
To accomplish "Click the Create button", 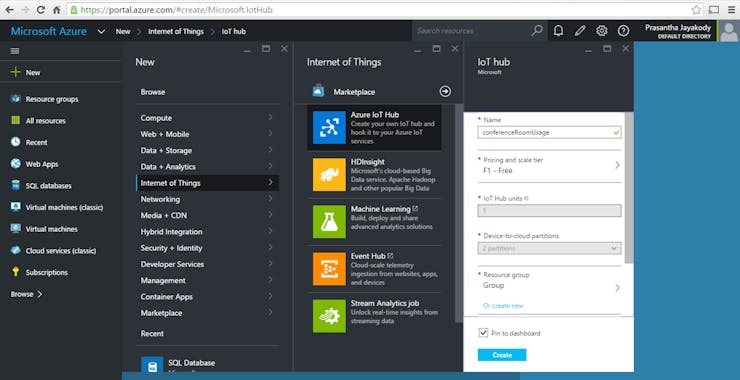I will [502, 355].
